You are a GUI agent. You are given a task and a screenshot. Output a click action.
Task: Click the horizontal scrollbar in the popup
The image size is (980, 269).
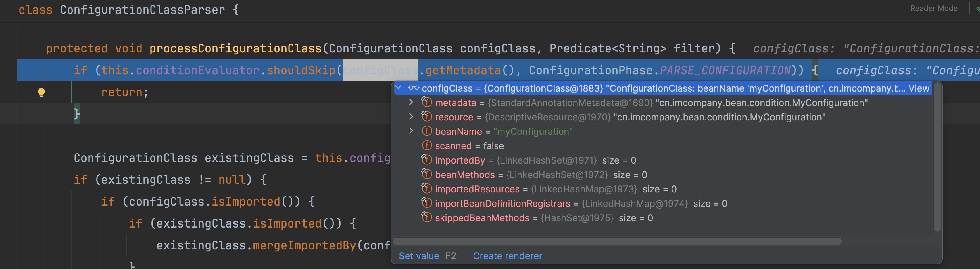click(617, 242)
